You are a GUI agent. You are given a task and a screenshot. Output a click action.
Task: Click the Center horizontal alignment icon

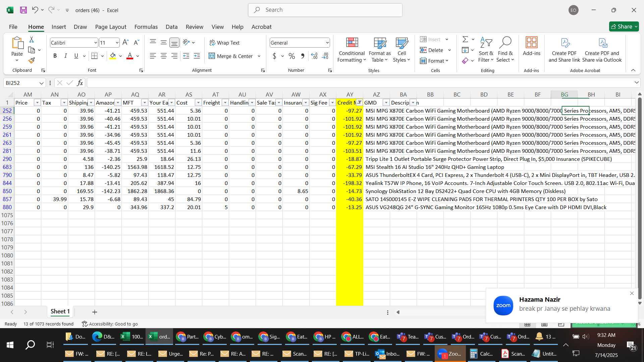(x=164, y=56)
